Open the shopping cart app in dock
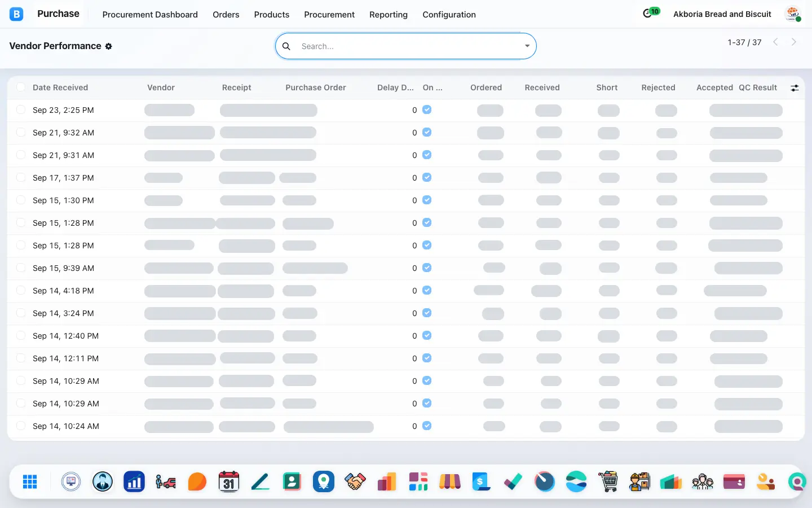Screen dimensions: 812x508 tap(608, 481)
